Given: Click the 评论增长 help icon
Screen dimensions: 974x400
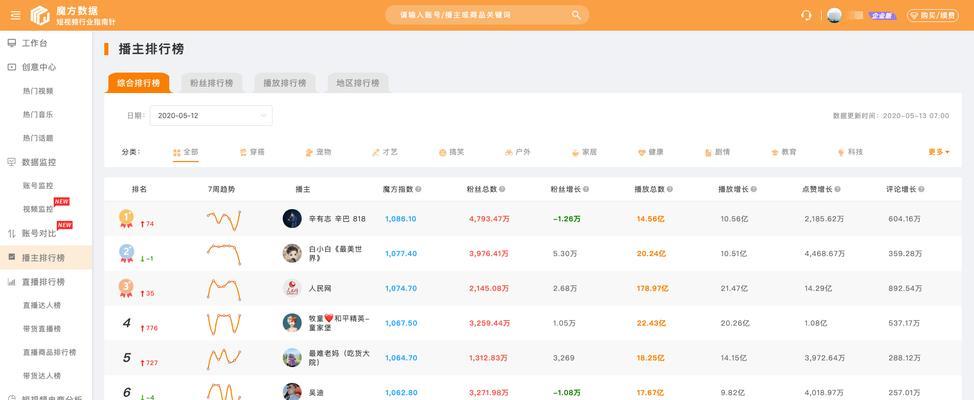Looking at the screenshot, I should pyautogui.click(x=921, y=189).
